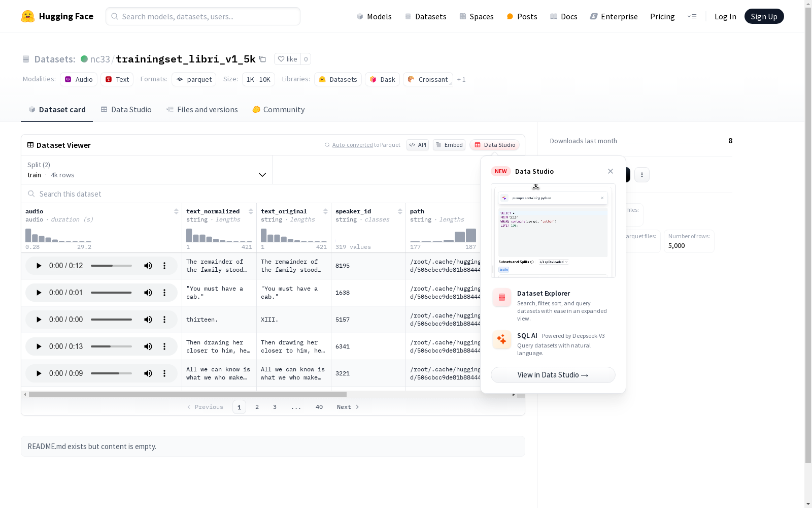The width and height of the screenshot is (812, 508).
Task: Click the Data Studio button in viewer header
Action: tap(495, 145)
